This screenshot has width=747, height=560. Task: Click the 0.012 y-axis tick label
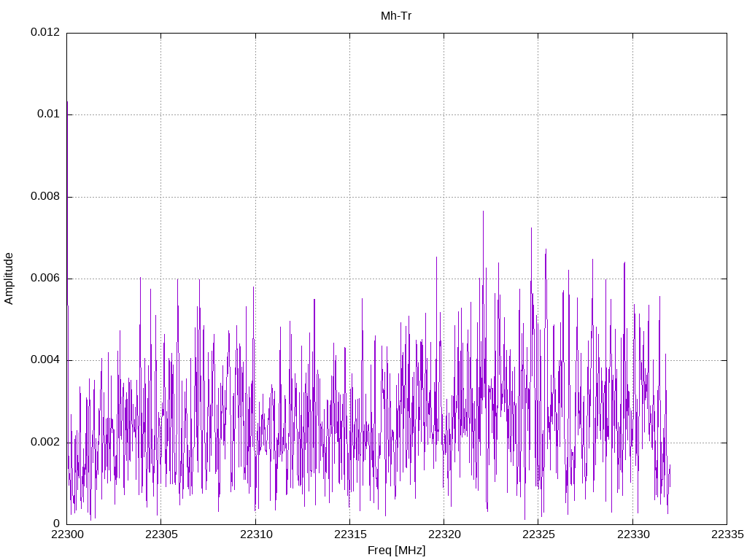tap(44, 33)
